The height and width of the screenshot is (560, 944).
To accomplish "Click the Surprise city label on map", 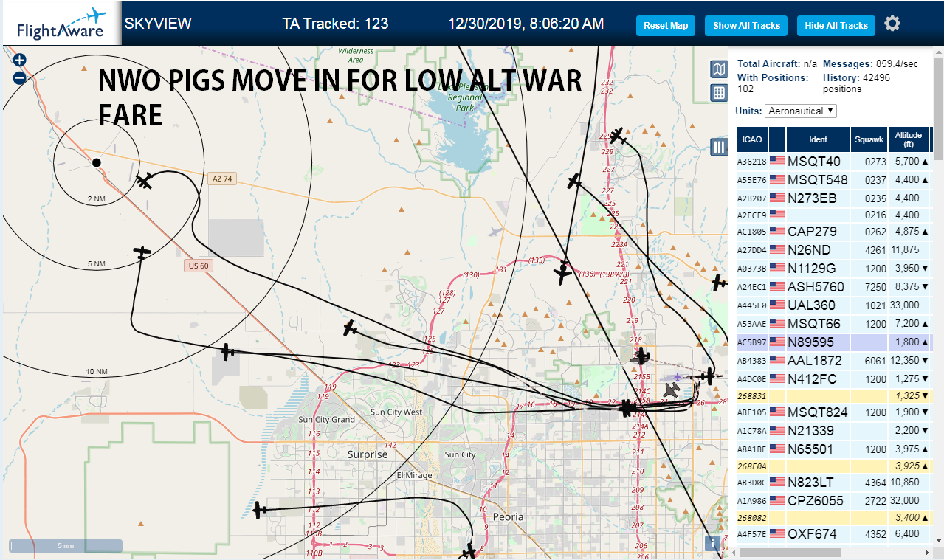I will click(x=368, y=454).
